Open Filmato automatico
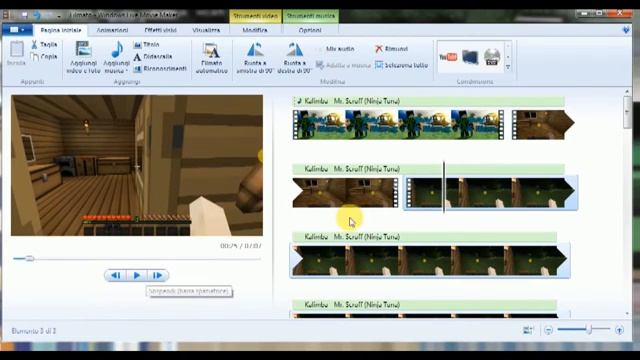 (211, 58)
